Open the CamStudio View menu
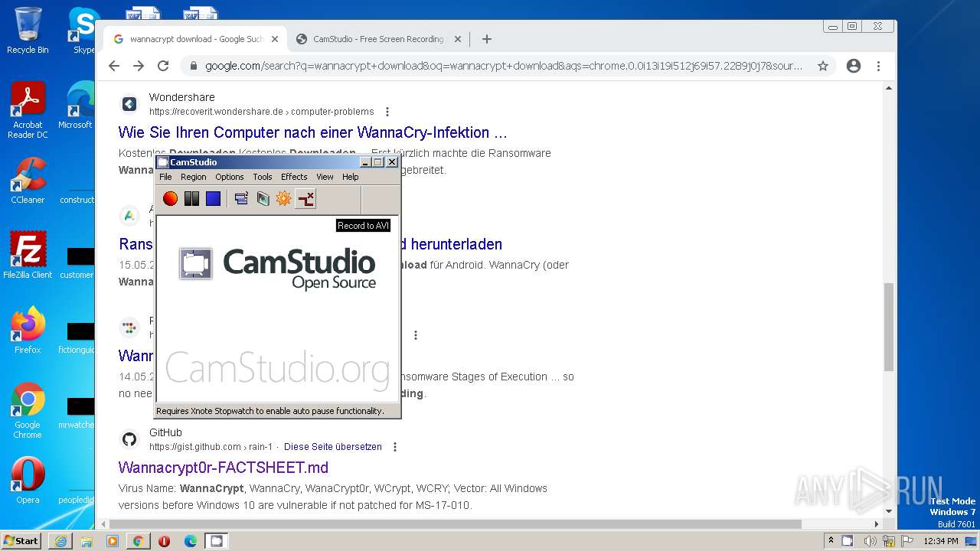The width and height of the screenshot is (980, 551). pyautogui.click(x=325, y=177)
